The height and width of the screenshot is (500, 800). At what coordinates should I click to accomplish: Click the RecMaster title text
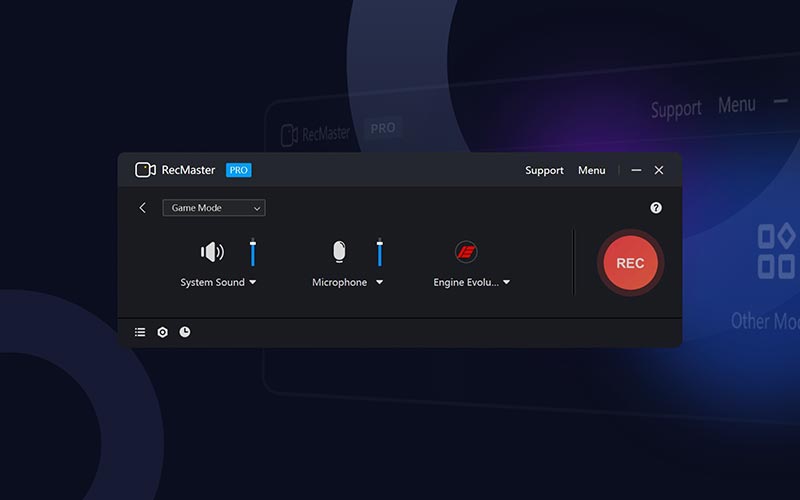(x=188, y=170)
